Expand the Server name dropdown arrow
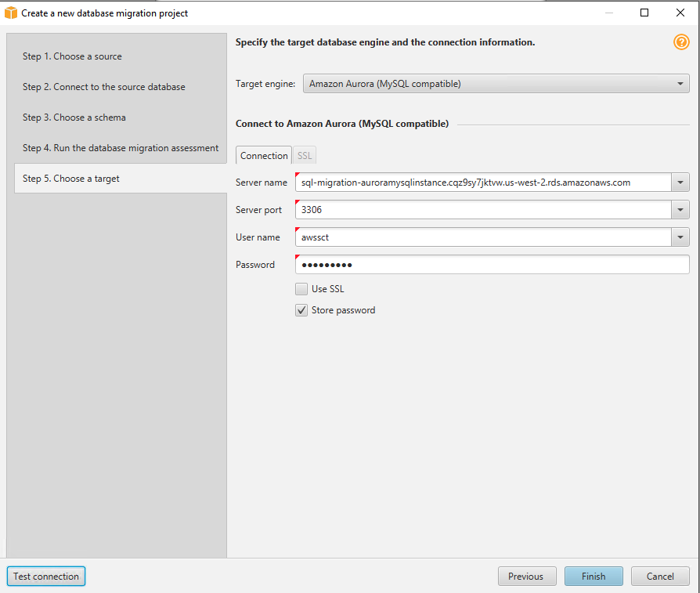The height and width of the screenshot is (593, 700). (680, 183)
